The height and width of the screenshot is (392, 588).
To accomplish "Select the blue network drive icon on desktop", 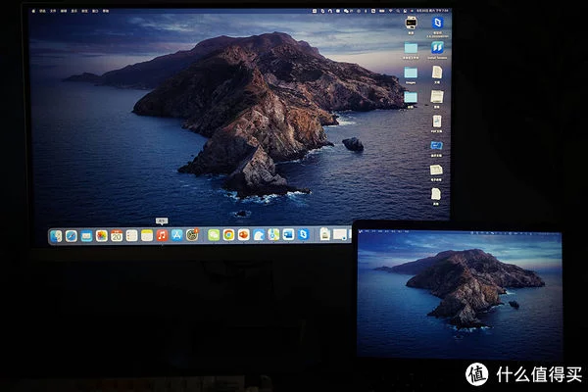I will point(436,146).
